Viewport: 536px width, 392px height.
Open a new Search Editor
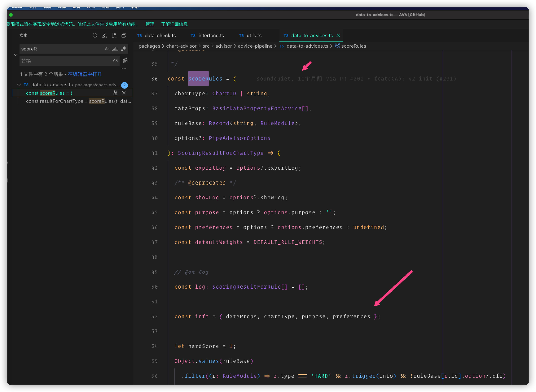(114, 35)
